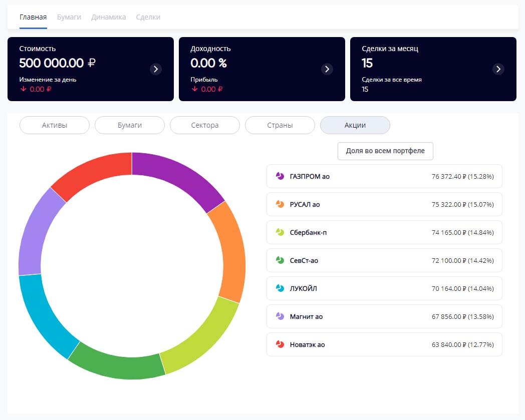This screenshot has height=420, width=525.
Task: Click the value 74 165.00 ₽ (14.84%)
Action: pos(462,233)
